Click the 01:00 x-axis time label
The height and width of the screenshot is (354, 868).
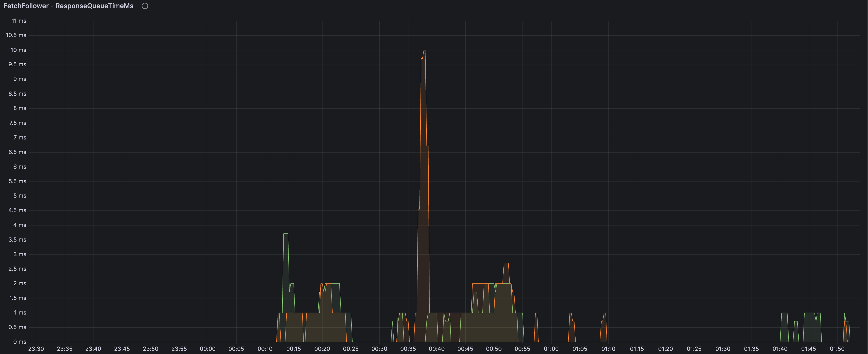pos(551,349)
